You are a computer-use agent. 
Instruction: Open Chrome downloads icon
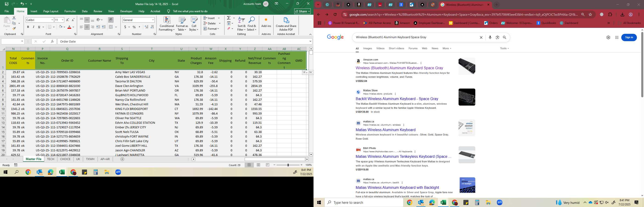point(622,14)
